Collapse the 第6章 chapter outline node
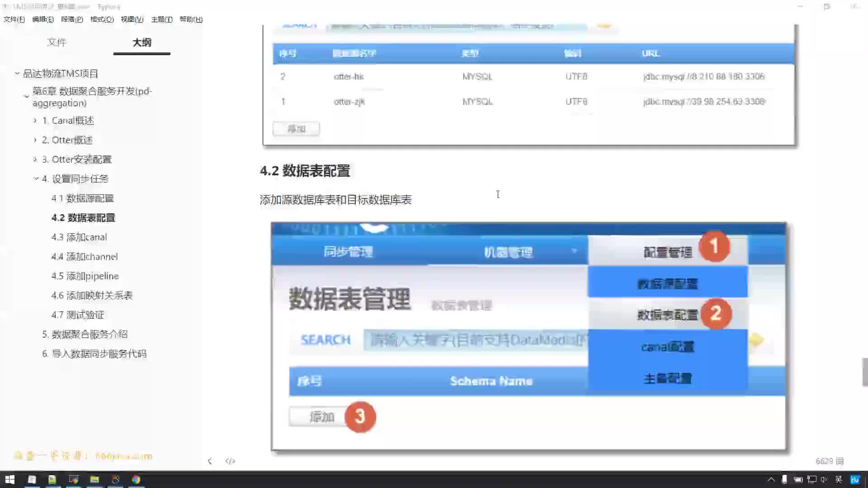 pos(26,96)
